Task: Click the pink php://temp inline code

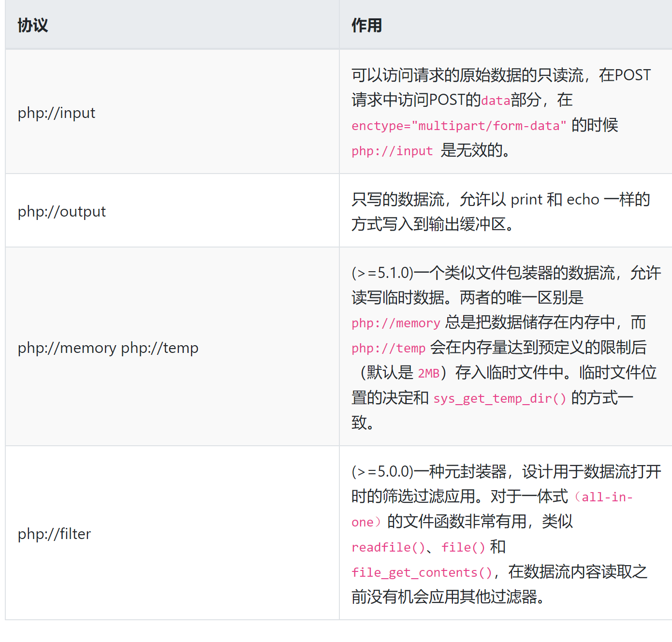Action: [x=388, y=348]
